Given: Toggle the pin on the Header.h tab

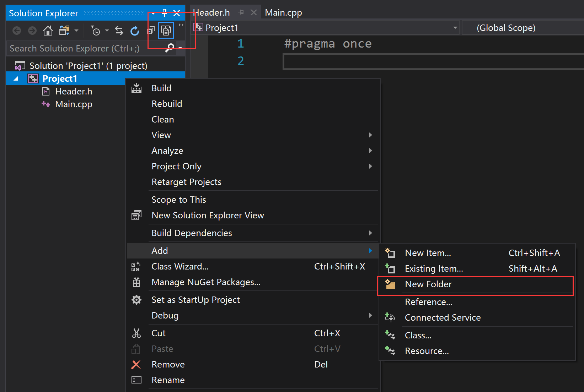Looking at the screenshot, I should tap(241, 12).
